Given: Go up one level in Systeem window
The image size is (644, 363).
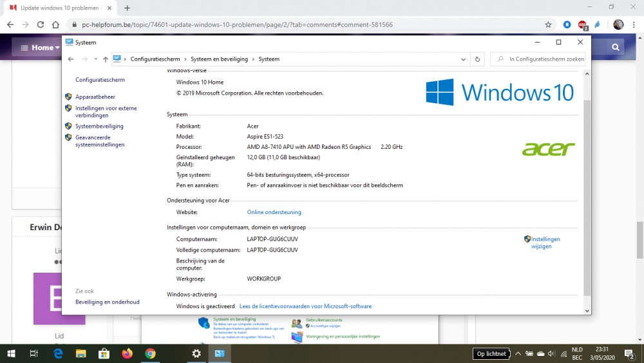Looking at the screenshot, I should point(106,59).
